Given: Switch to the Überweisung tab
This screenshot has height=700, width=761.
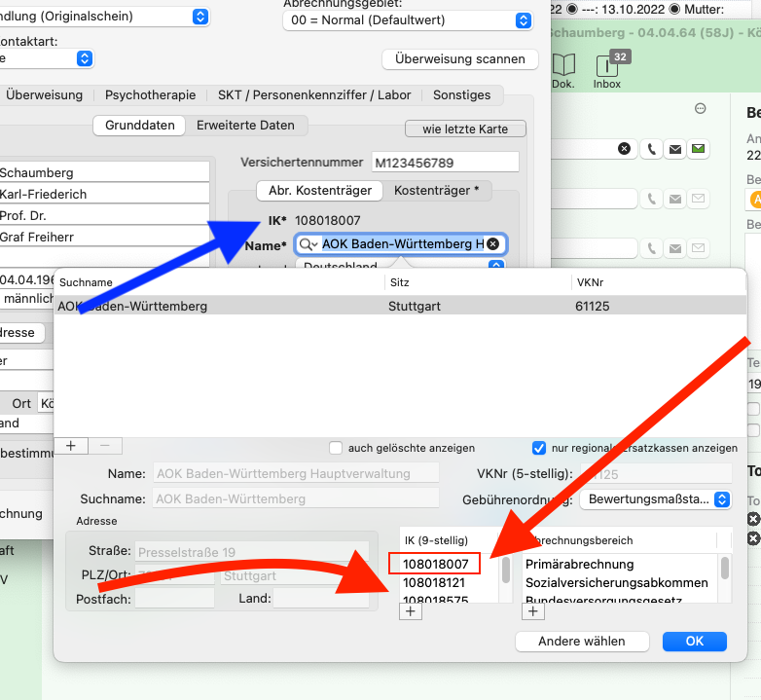Looking at the screenshot, I should point(45,95).
